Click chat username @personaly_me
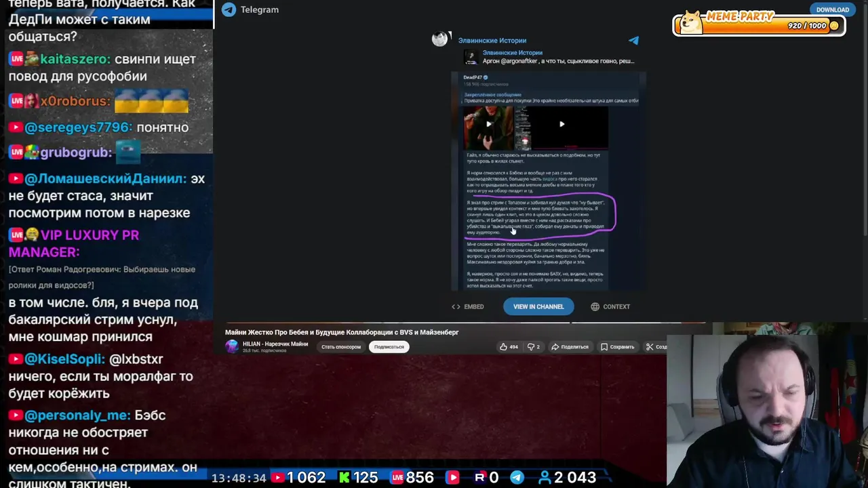 click(77, 415)
